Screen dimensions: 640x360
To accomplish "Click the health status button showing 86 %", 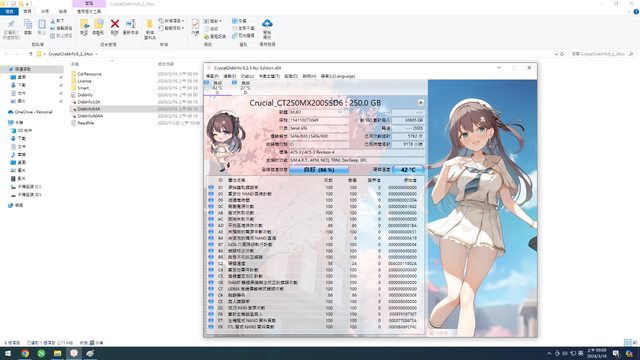I will 319,169.
